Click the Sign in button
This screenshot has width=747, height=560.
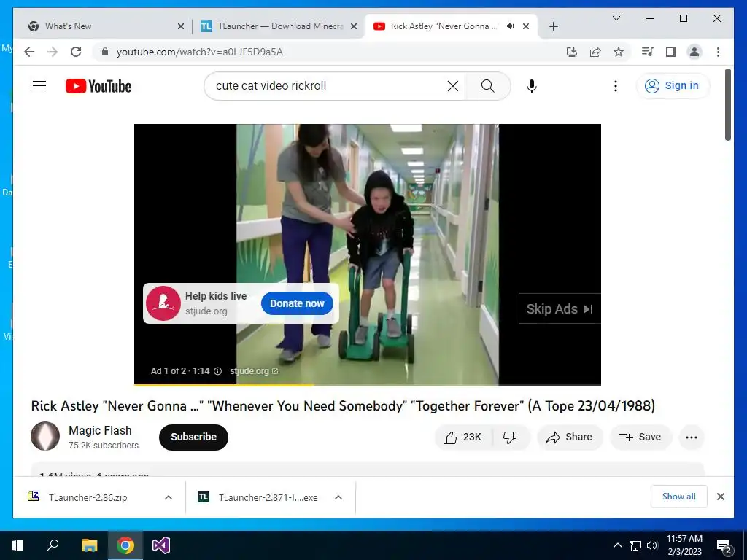click(673, 86)
